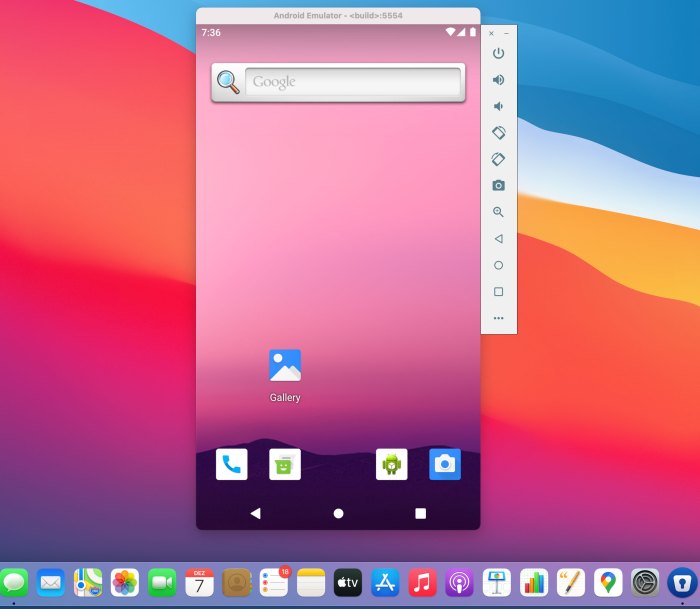Viewport: 700px width, 609px height.
Task: Open Mail from the macOS dock
Action: click(x=50, y=582)
